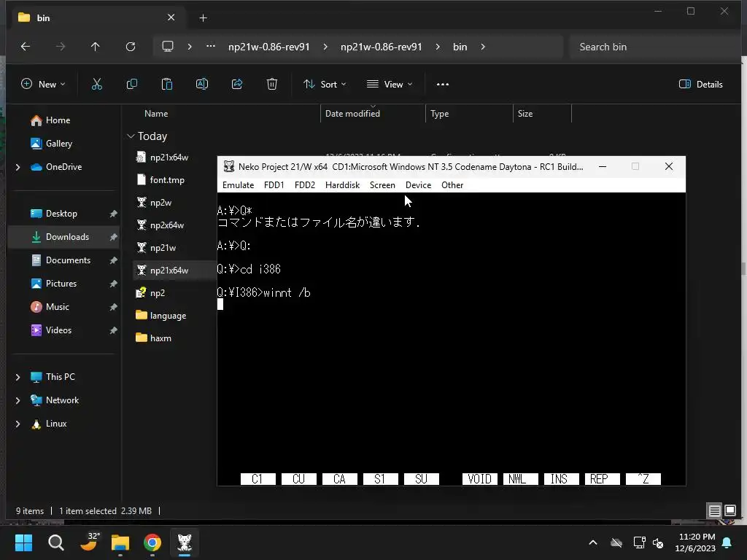Viewport: 747px width, 560px height.
Task: Go back with the Explorer back arrow
Action: pos(26,47)
